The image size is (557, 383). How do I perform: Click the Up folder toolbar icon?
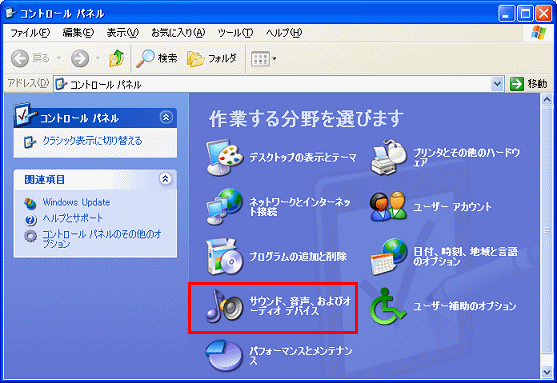pyautogui.click(x=117, y=58)
